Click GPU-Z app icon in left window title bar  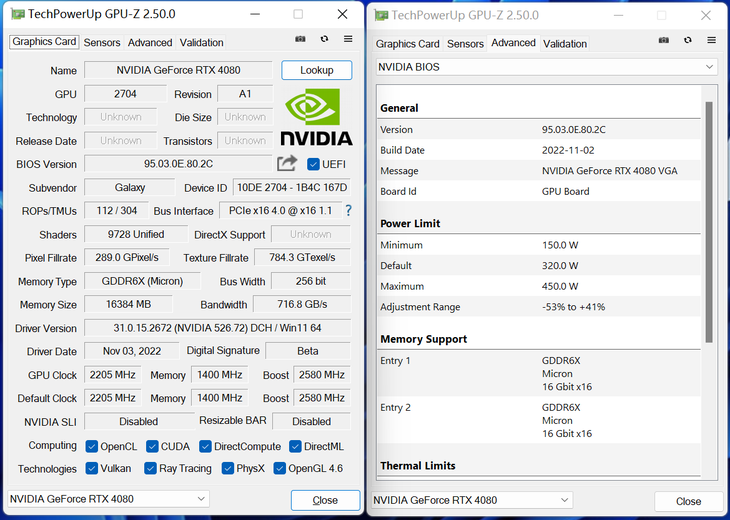(x=18, y=14)
